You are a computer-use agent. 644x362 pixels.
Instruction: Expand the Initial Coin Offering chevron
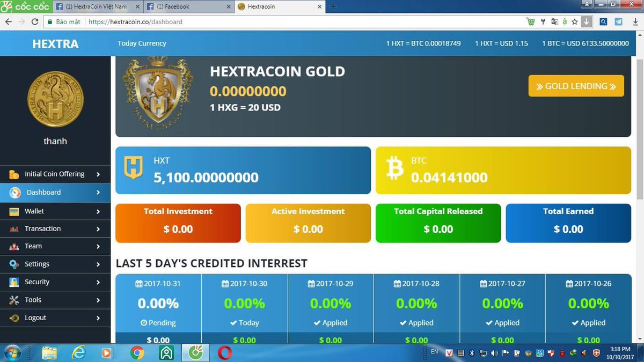click(x=98, y=174)
